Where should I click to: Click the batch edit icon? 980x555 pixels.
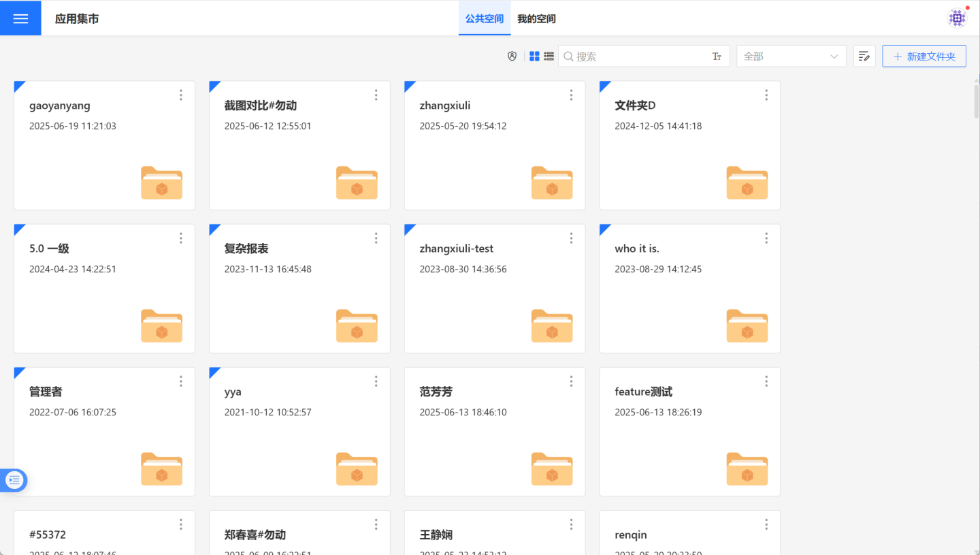click(864, 57)
